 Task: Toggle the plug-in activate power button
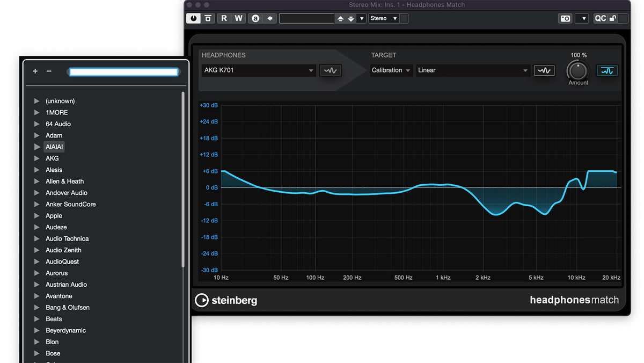click(x=193, y=18)
